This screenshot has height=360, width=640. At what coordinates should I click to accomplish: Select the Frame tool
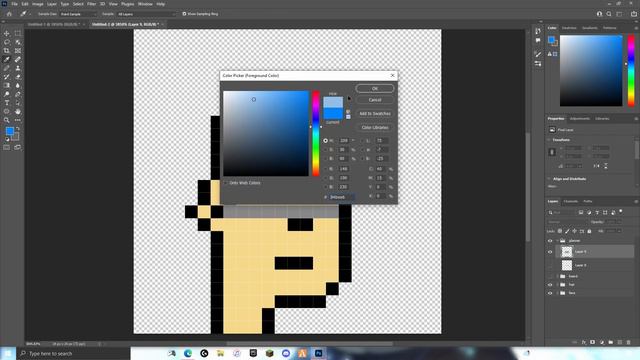[x=18, y=51]
